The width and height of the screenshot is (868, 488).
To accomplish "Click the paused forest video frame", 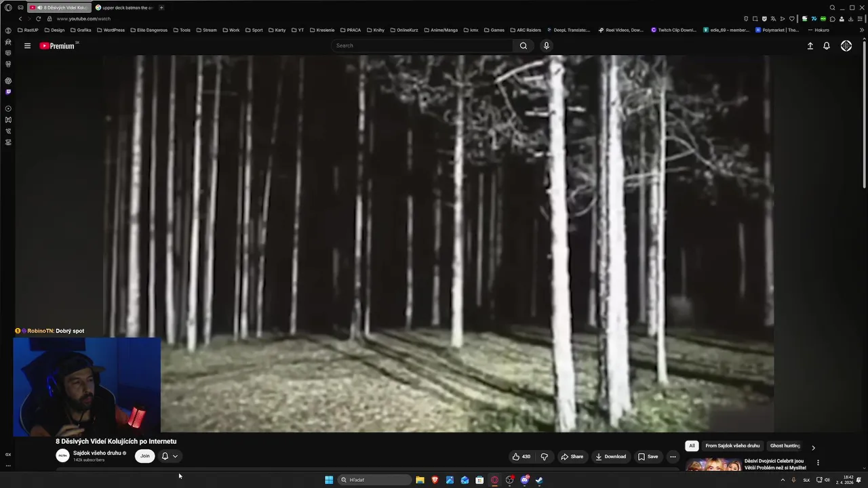I will [437, 244].
